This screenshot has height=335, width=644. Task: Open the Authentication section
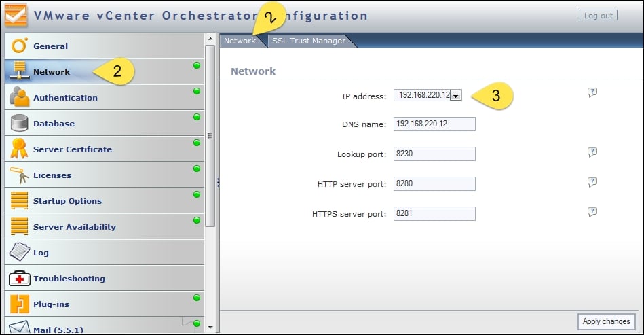click(x=105, y=97)
